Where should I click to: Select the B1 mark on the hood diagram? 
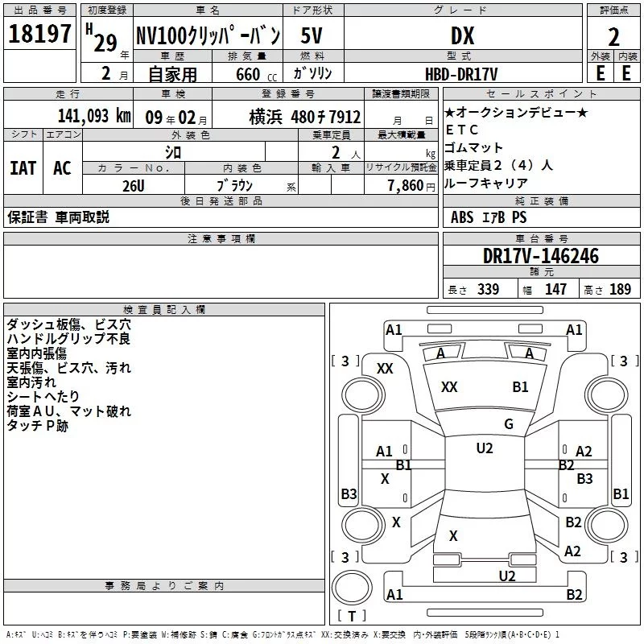pos(520,387)
